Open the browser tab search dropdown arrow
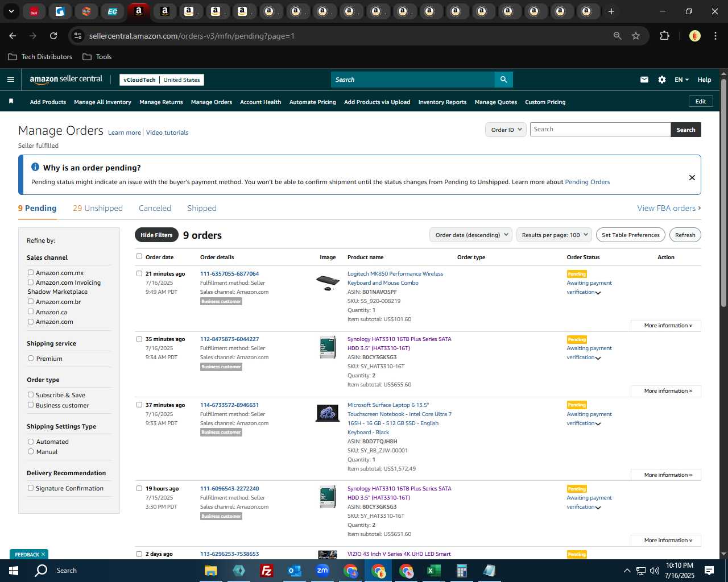 point(11,11)
